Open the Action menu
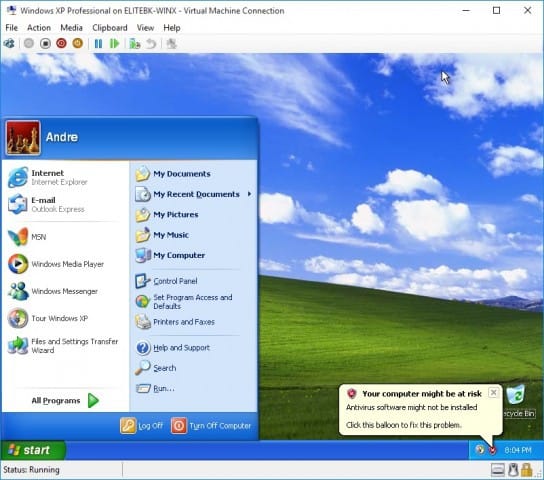 [39, 28]
